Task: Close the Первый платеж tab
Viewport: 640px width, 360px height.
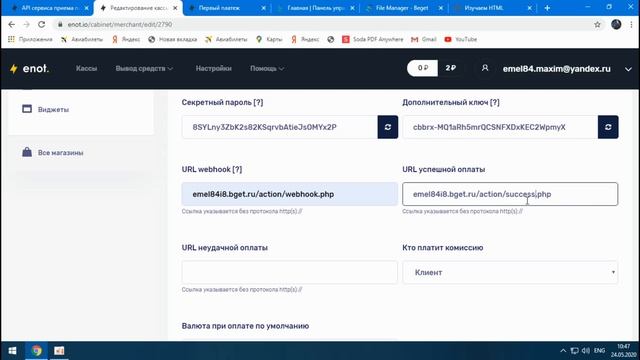Action: 263,8
